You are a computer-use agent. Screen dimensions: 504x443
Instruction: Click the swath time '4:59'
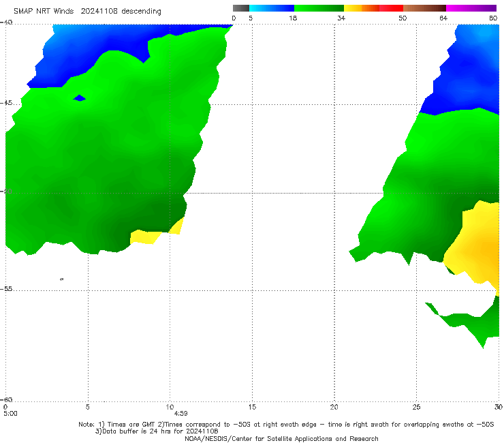pyautogui.click(x=180, y=414)
